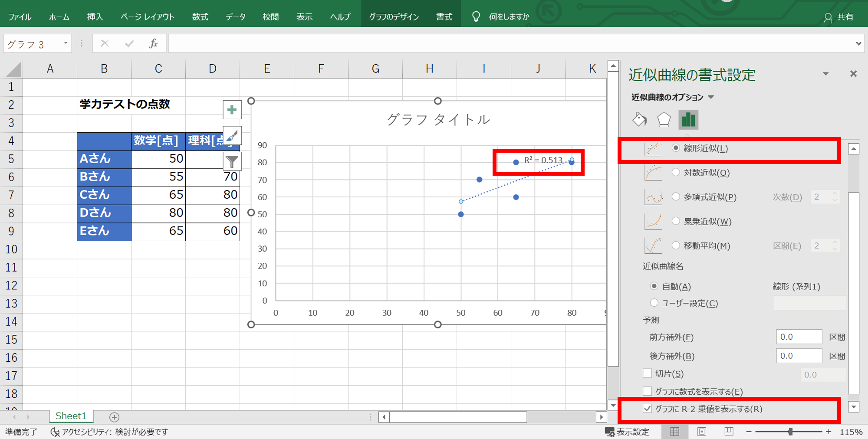Open the グラフのデザイン ribbon tab

click(394, 17)
